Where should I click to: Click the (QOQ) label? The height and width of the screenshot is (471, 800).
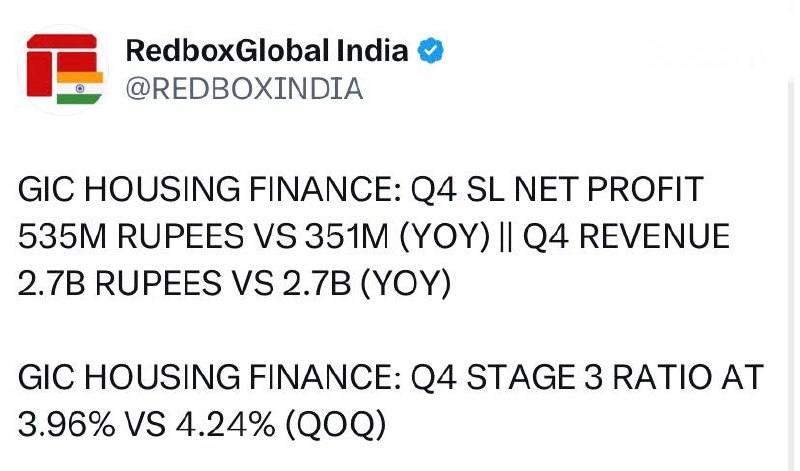coord(335,426)
